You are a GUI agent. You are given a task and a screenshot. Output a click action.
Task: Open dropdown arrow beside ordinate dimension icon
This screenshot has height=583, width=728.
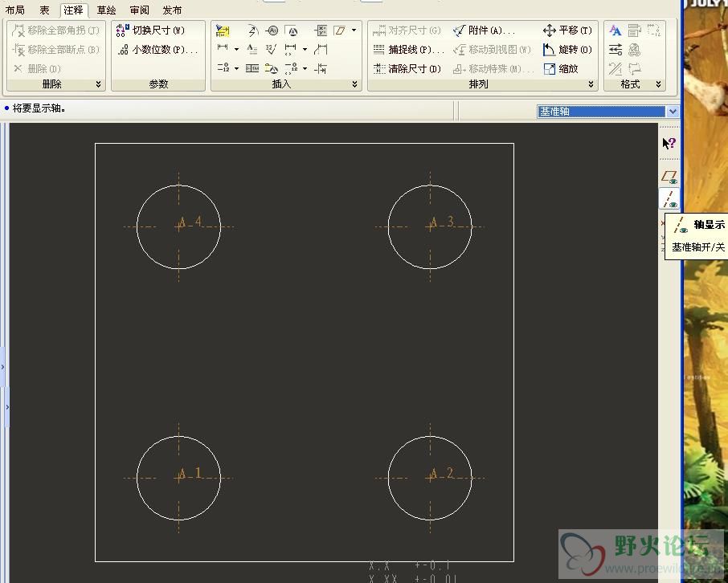point(236,69)
